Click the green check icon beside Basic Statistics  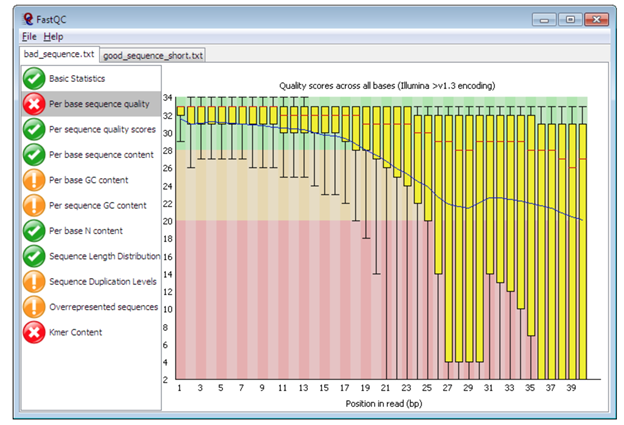(x=34, y=78)
